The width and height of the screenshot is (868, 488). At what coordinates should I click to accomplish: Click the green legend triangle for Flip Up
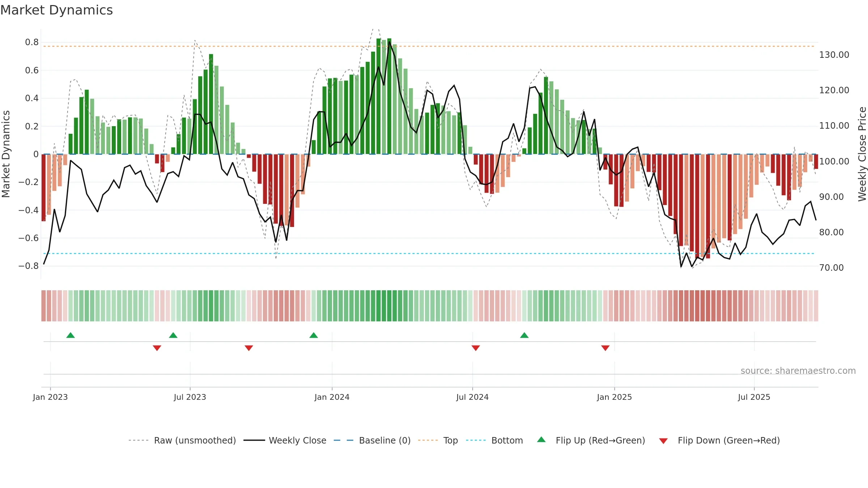(x=541, y=440)
